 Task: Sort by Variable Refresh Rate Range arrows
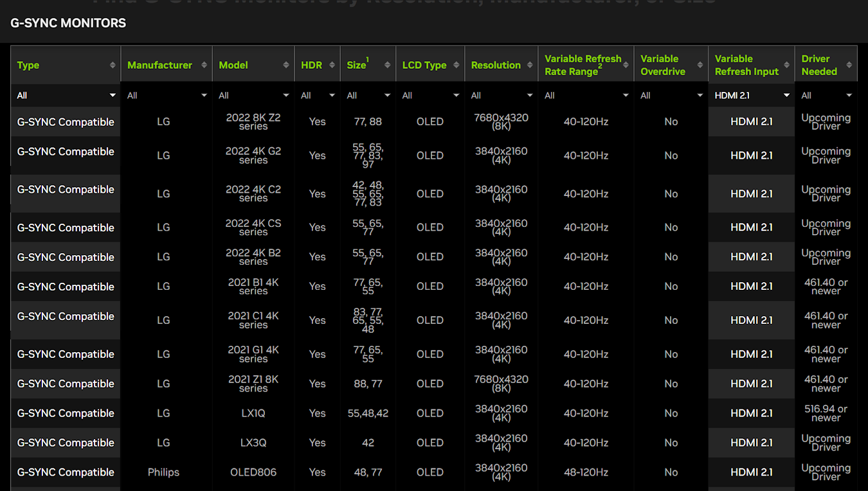click(626, 65)
